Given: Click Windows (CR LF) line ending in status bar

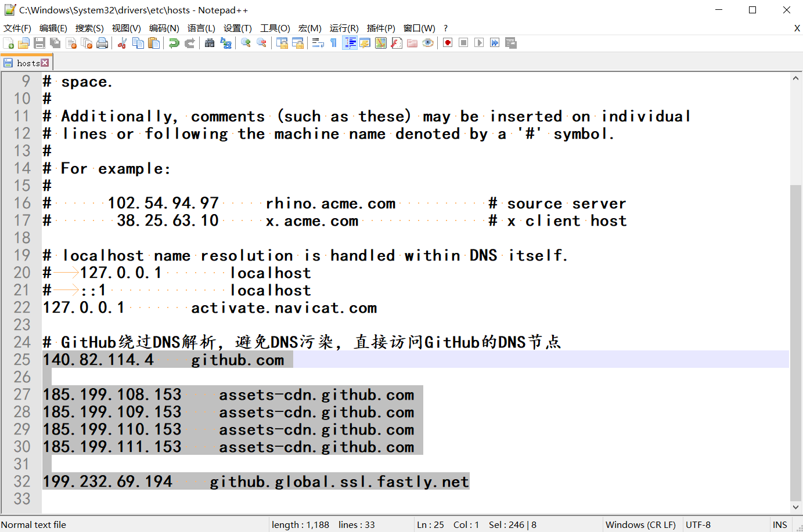Looking at the screenshot, I should (x=640, y=524).
